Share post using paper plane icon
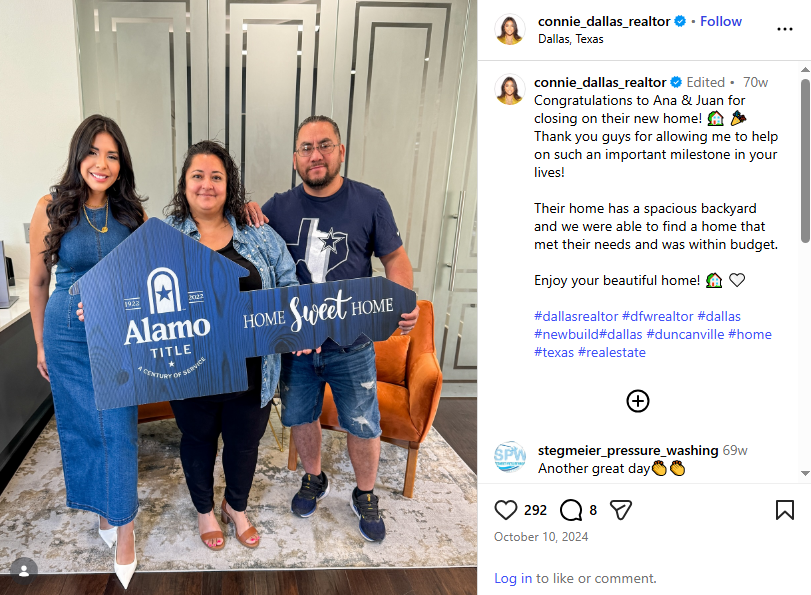The height and width of the screenshot is (595, 811). tap(621, 510)
